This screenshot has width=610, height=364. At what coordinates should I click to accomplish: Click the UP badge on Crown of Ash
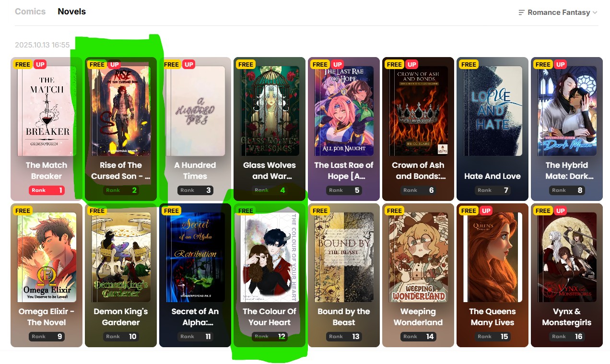(412, 64)
